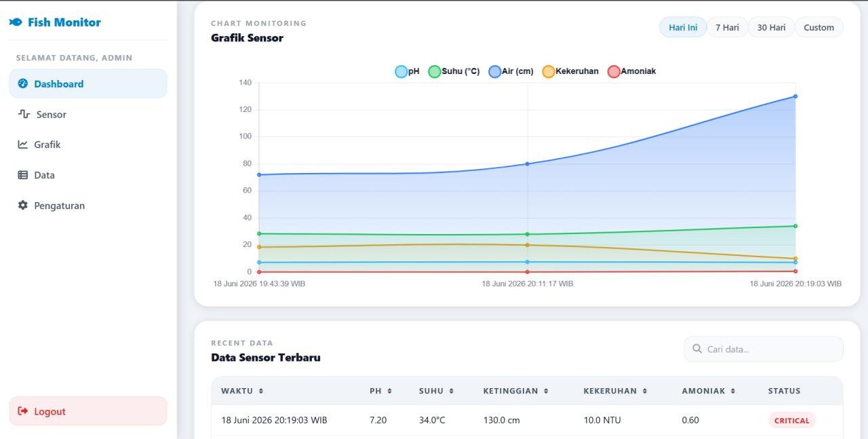Click the Air data point at 20:11:17
Screen dimensions: 868x439
tap(528, 164)
